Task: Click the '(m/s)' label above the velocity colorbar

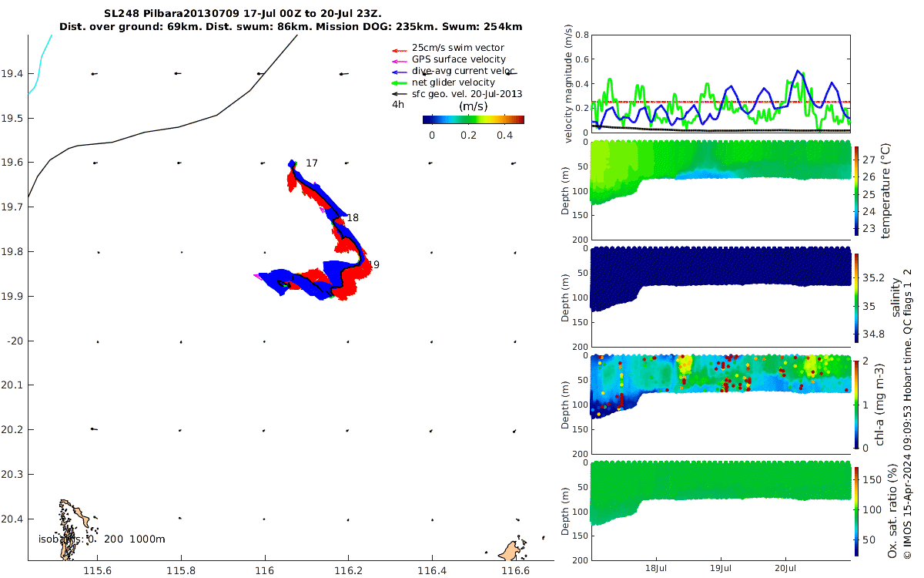Action: (x=473, y=106)
